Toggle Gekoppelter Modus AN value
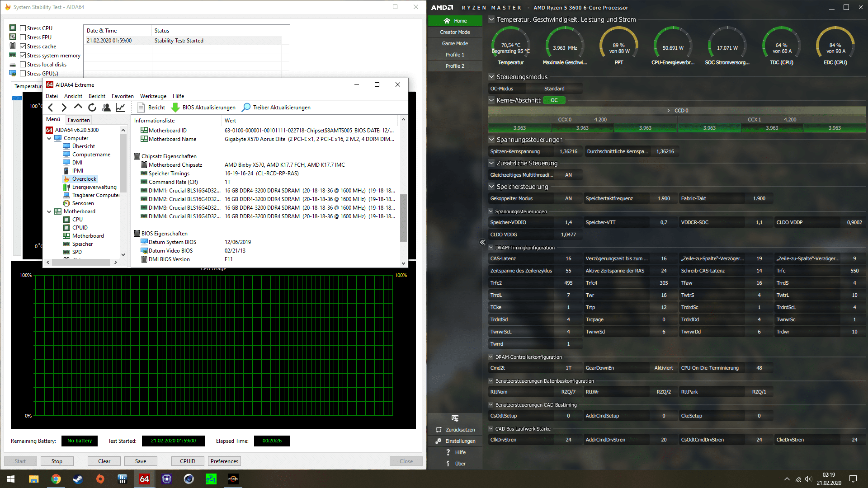Image resolution: width=868 pixels, height=488 pixels. (x=568, y=198)
